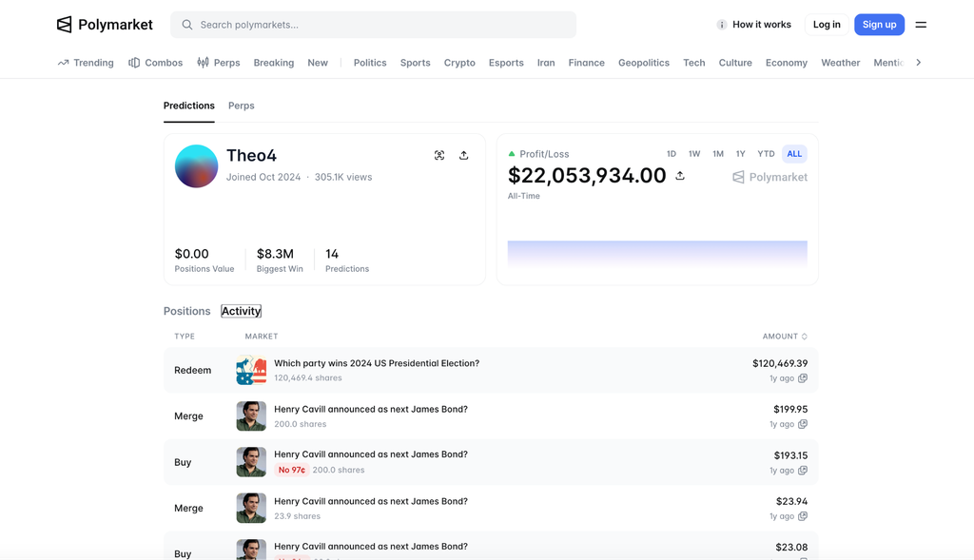Click the How it works info icon
The width and height of the screenshot is (974, 560).
[x=721, y=25]
